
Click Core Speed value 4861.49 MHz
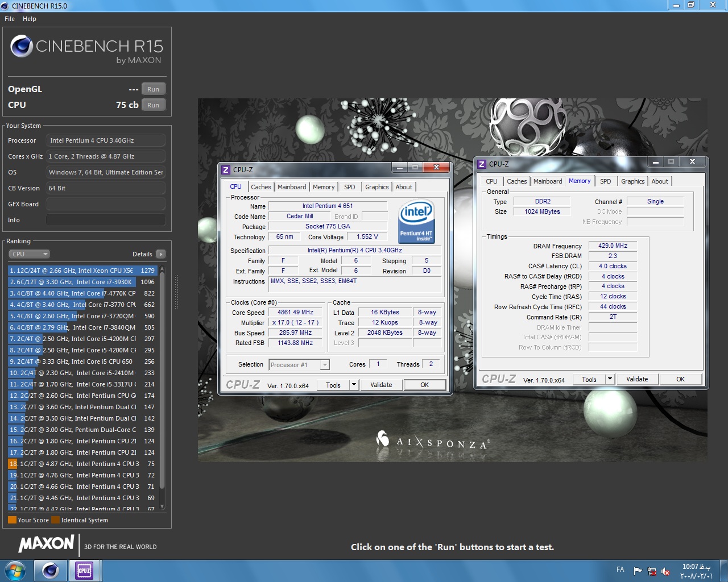point(295,312)
